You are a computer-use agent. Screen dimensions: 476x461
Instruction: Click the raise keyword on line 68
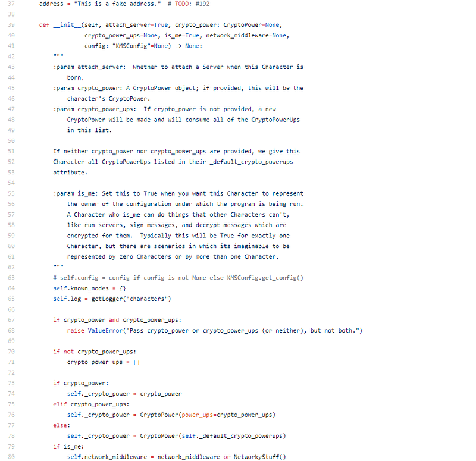(76, 331)
